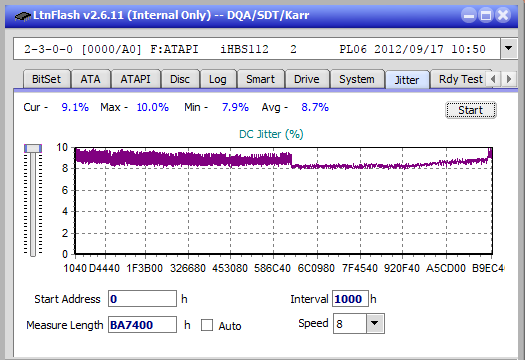
Task: Click the Measure Length field BA7400
Action: (x=142, y=325)
